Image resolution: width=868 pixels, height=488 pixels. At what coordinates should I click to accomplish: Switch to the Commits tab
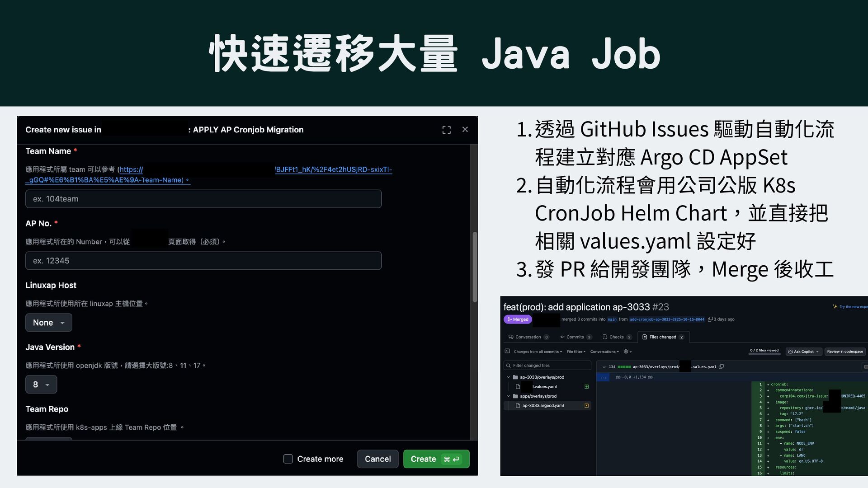point(575,337)
